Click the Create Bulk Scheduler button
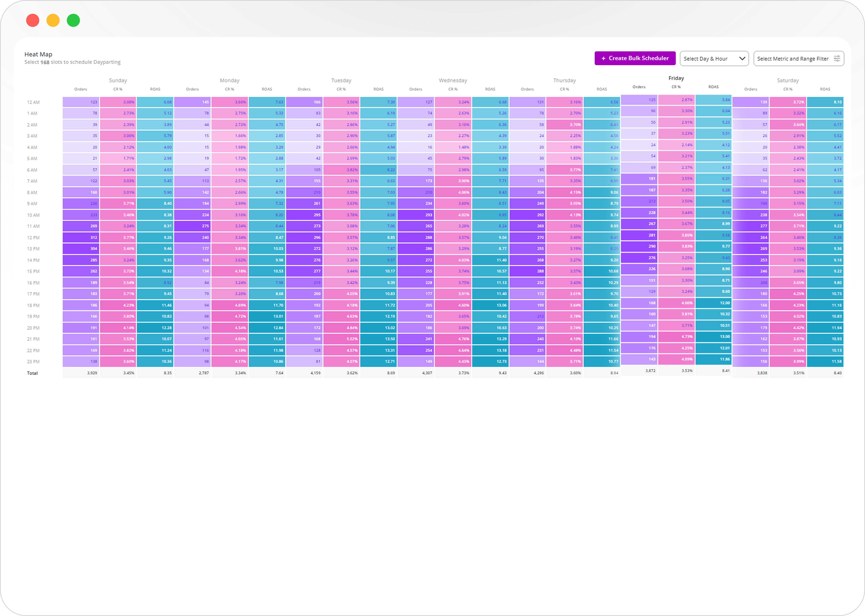 point(635,58)
